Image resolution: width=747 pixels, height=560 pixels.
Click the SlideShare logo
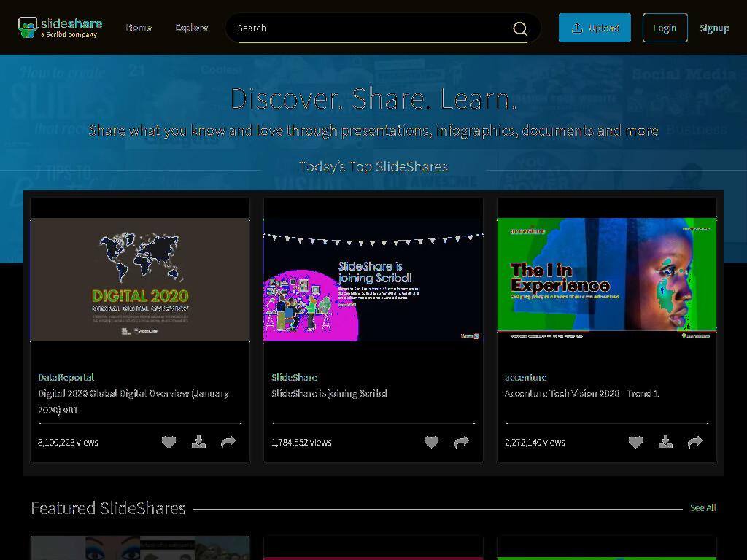[60, 28]
